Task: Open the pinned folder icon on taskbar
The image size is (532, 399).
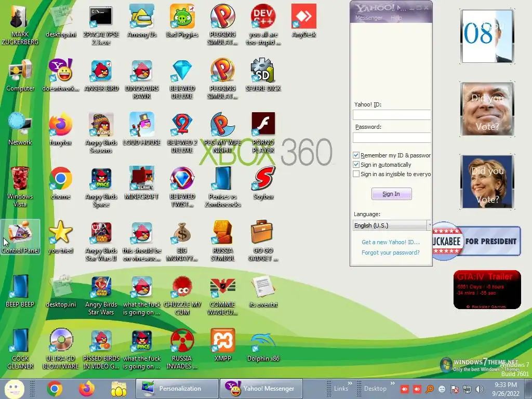Action: 119,389
